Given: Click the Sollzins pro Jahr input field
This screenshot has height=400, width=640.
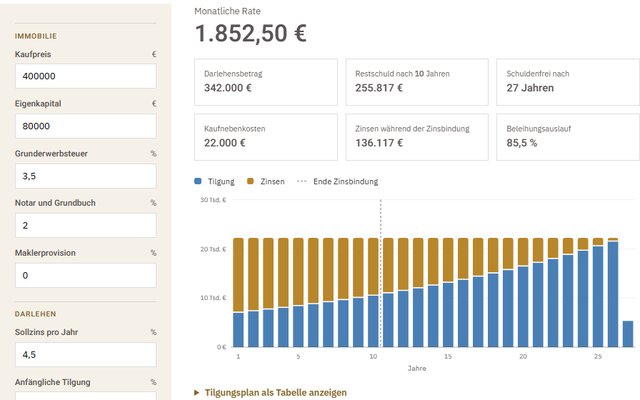Looking at the screenshot, I should click(86, 354).
